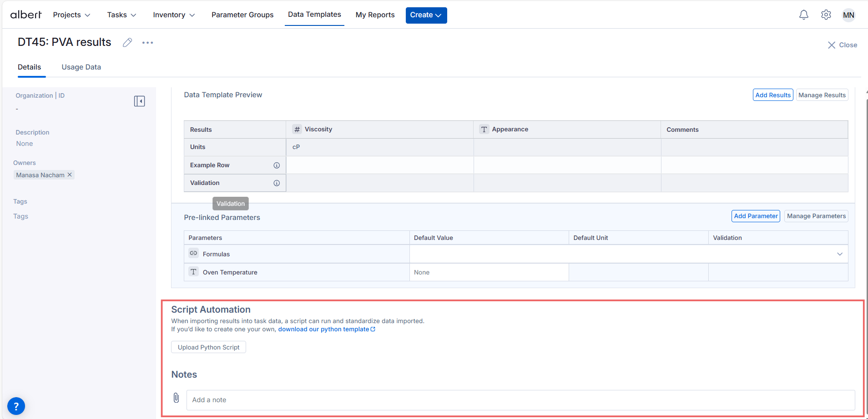Click the paperclip attachment icon in Notes

pyautogui.click(x=177, y=398)
